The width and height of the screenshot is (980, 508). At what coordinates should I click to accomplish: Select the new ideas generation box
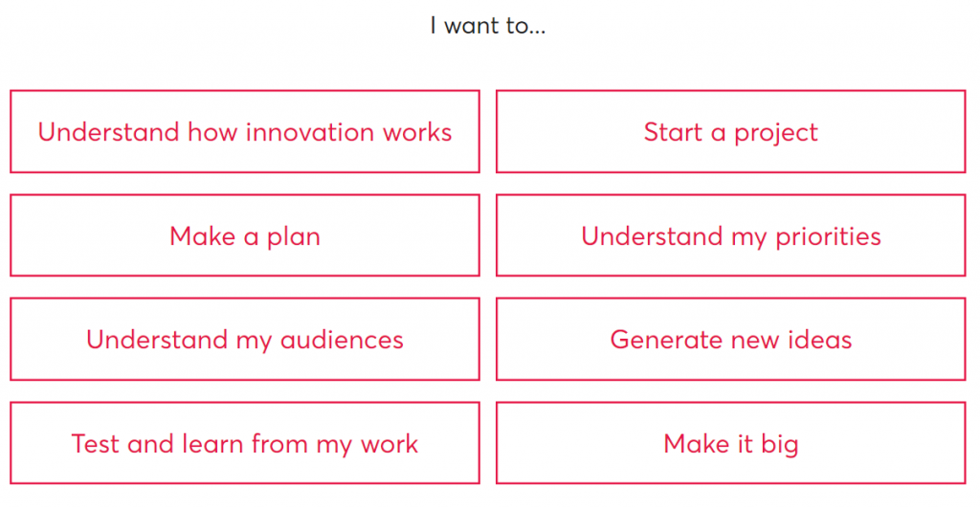[x=730, y=339]
